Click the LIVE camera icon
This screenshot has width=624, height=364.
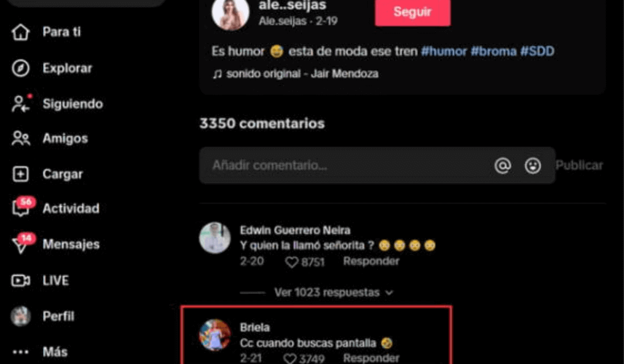(x=20, y=281)
